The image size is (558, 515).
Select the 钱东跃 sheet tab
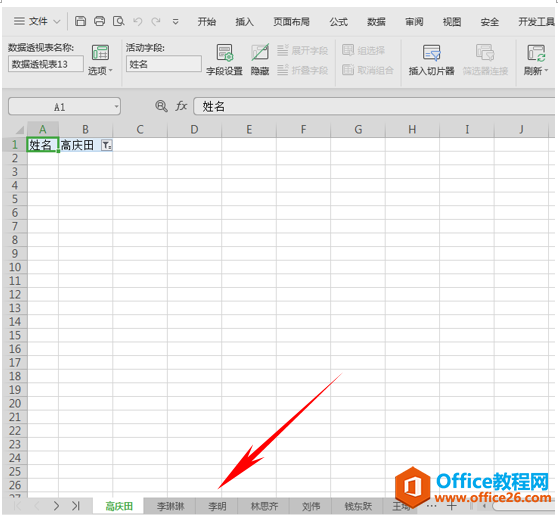coord(358,506)
